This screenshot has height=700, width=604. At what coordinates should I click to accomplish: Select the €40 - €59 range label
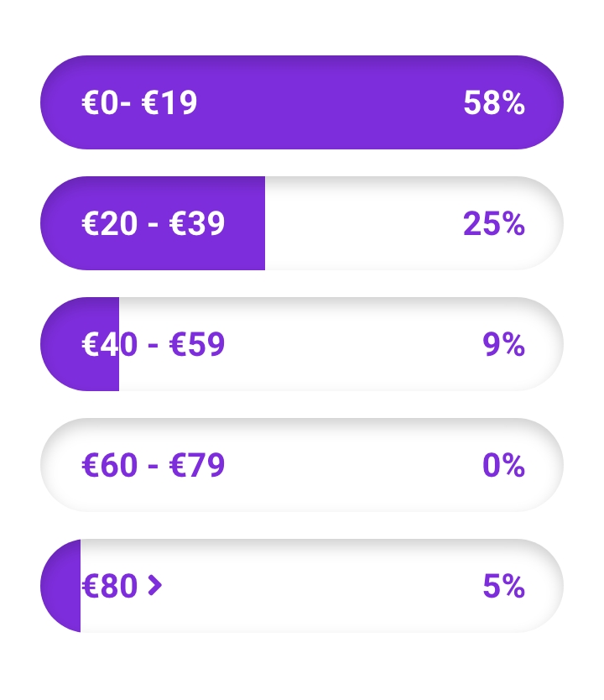coord(153,344)
